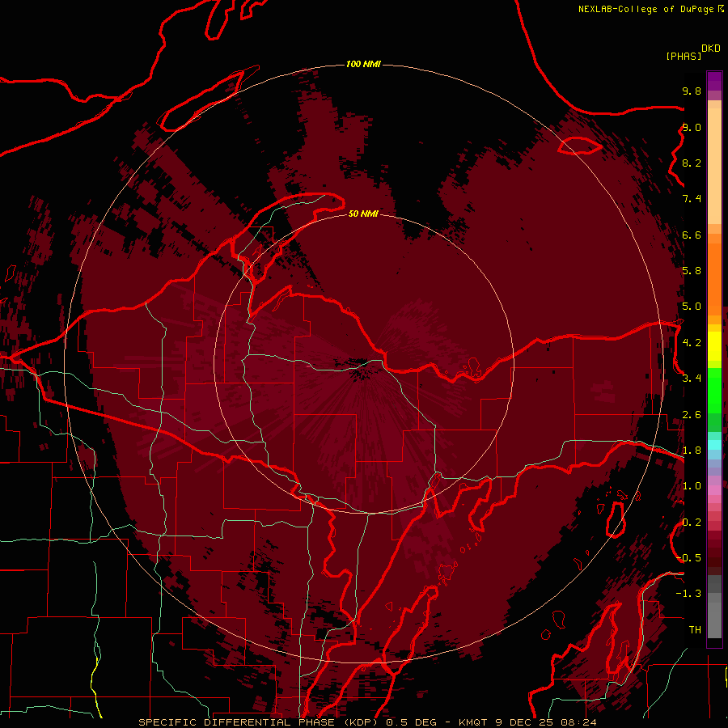
Task: Click the 08:24 timestamp in caption
Action: coord(578,722)
